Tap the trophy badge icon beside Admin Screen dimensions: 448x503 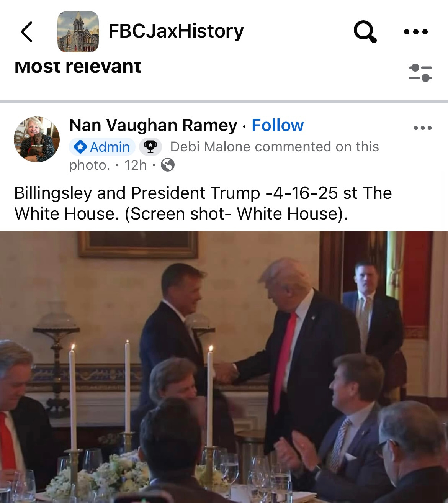click(x=150, y=147)
